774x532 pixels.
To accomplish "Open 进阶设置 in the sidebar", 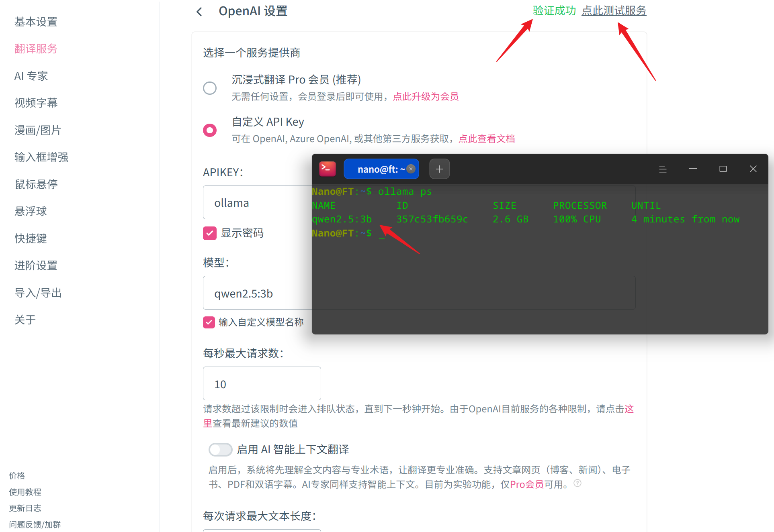I will click(x=36, y=265).
